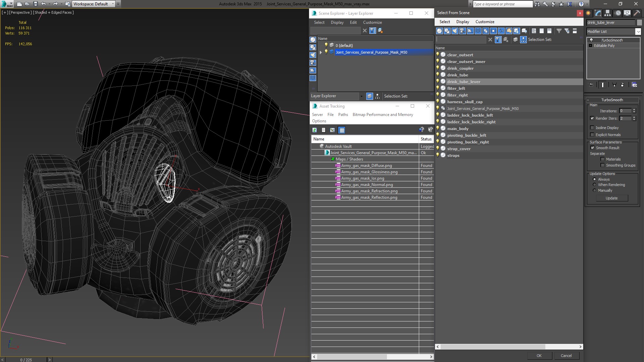Screen dimensions: 644x362
Task: Select Always update option
Action: point(594,179)
